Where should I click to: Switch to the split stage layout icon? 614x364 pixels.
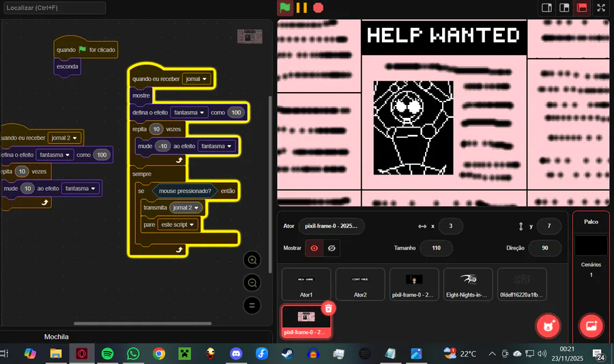(x=564, y=7)
